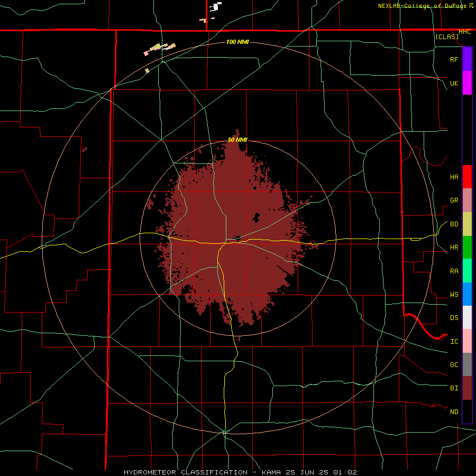Click the WS blue legend swatch

coord(467,294)
